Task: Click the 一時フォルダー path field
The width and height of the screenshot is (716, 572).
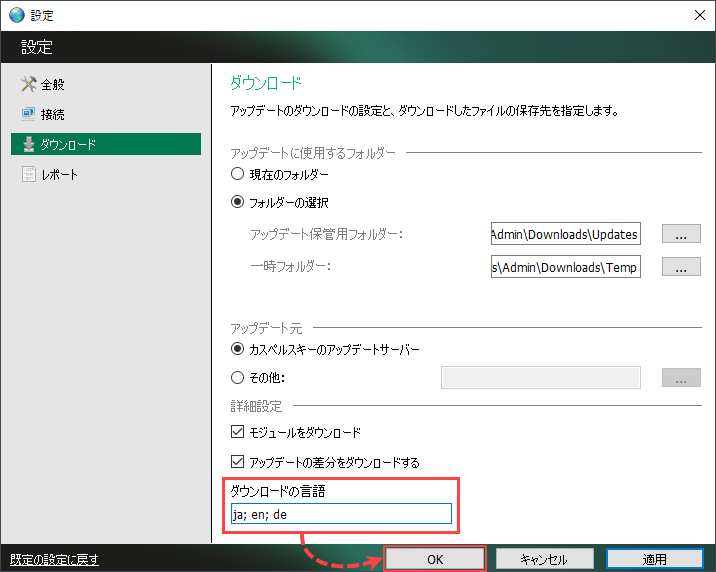Action: pyautogui.click(x=566, y=267)
